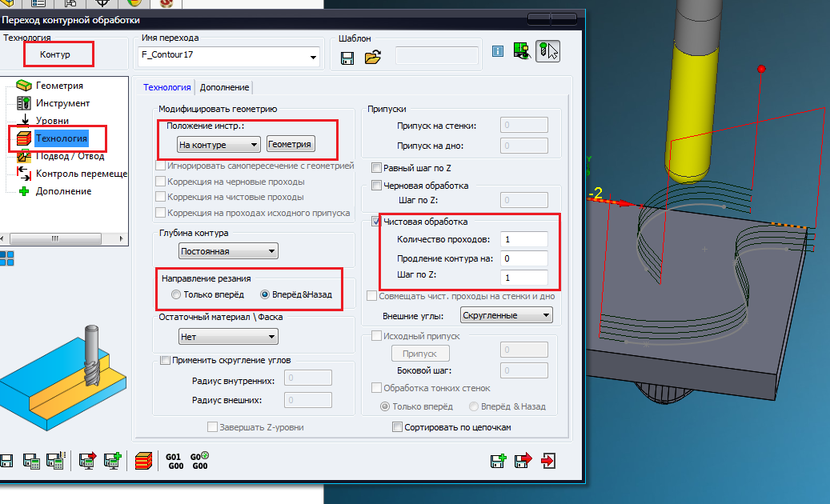Click the Шаблон name field
Viewport: 830px width, 504px height.
(x=437, y=55)
